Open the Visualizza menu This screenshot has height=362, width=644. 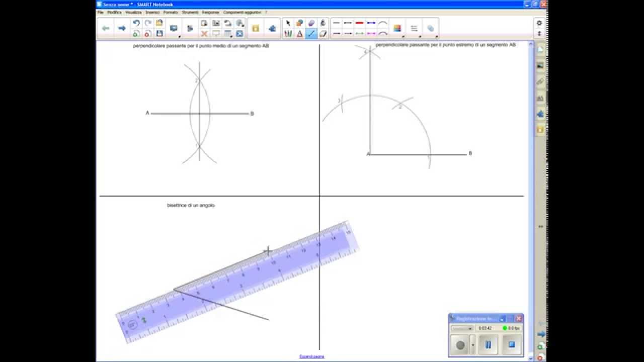pyautogui.click(x=133, y=12)
